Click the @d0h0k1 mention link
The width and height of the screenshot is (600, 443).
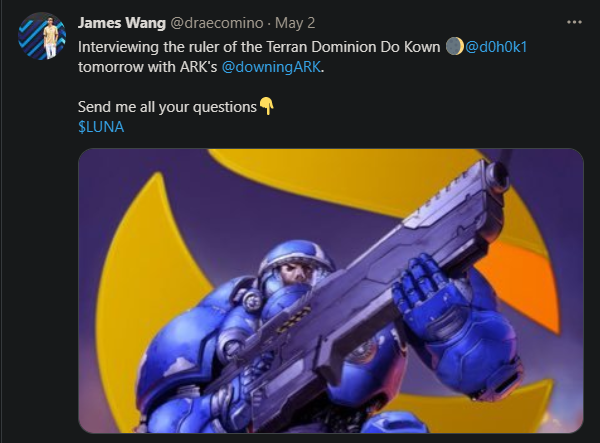[496, 47]
